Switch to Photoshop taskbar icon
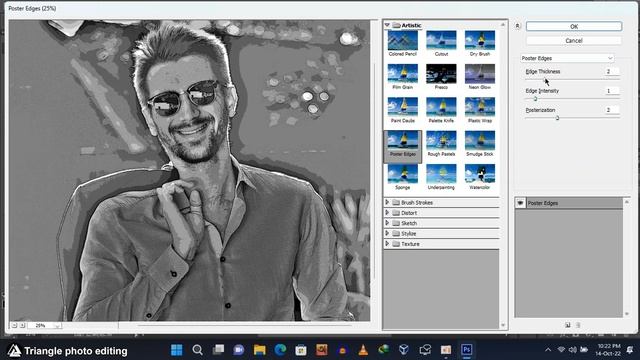The height and width of the screenshot is (360, 640). pyautogui.click(x=467, y=350)
